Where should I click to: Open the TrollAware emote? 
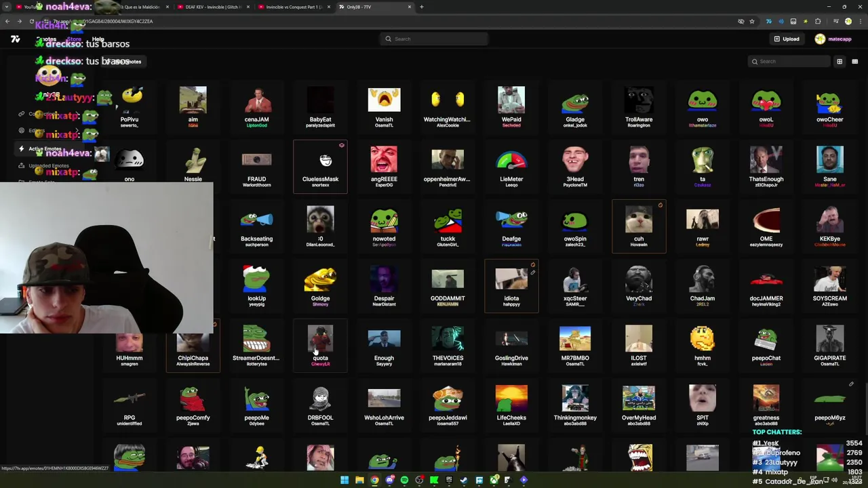coord(639,107)
